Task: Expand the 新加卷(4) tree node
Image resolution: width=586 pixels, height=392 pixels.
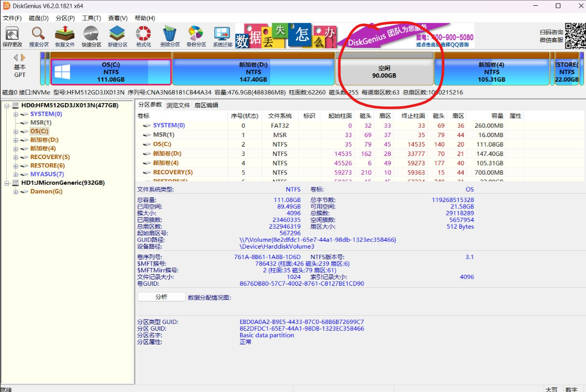Action: coord(16,149)
